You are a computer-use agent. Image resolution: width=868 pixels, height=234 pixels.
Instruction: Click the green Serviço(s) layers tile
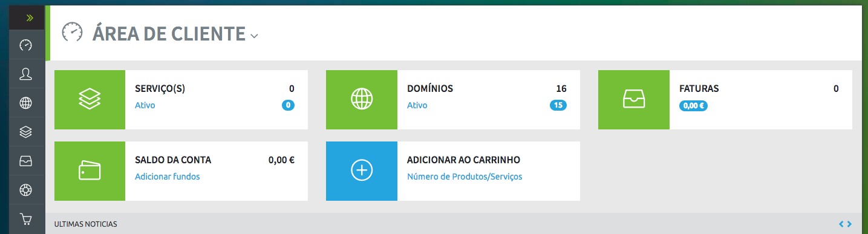pyautogui.click(x=90, y=99)
